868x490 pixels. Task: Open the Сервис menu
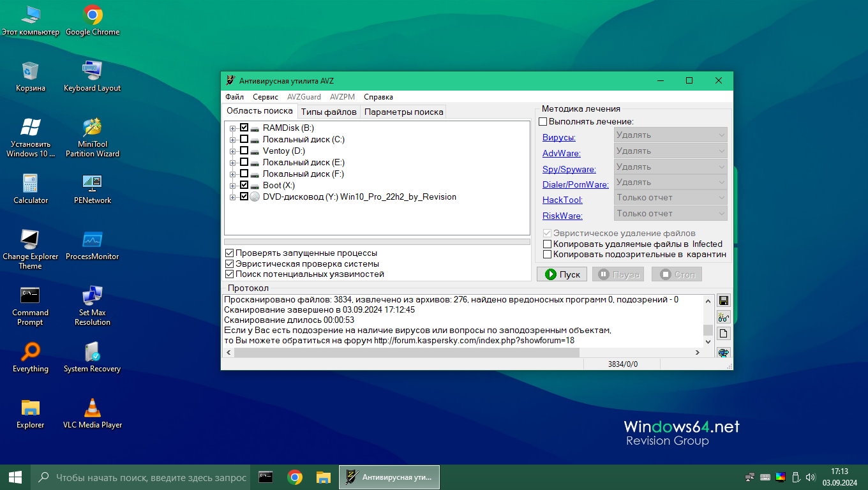click(x=265, y=97)
